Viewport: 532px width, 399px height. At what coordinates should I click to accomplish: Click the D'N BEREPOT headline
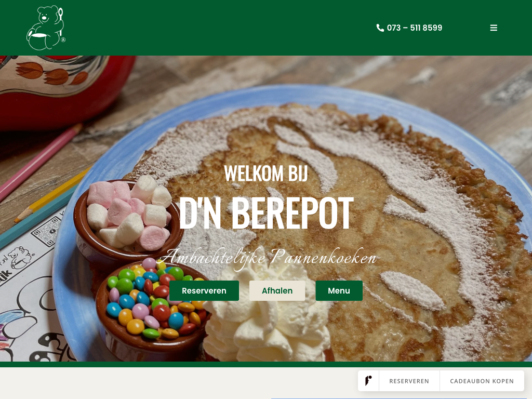coord(266,214)
